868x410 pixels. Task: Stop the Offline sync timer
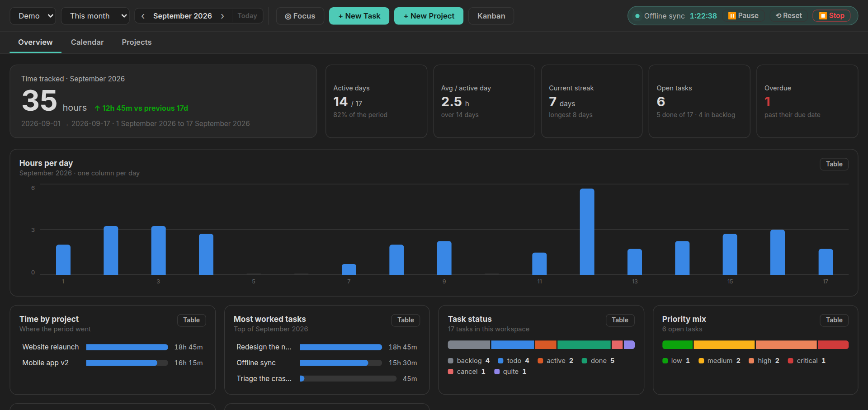[832, 16]
